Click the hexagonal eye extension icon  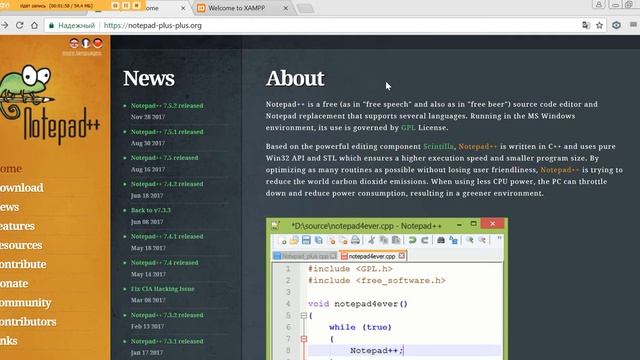tap(616, 25)
